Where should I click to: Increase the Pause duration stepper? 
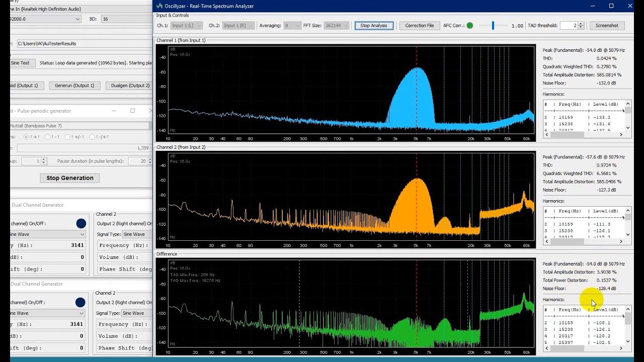[149, 159]
